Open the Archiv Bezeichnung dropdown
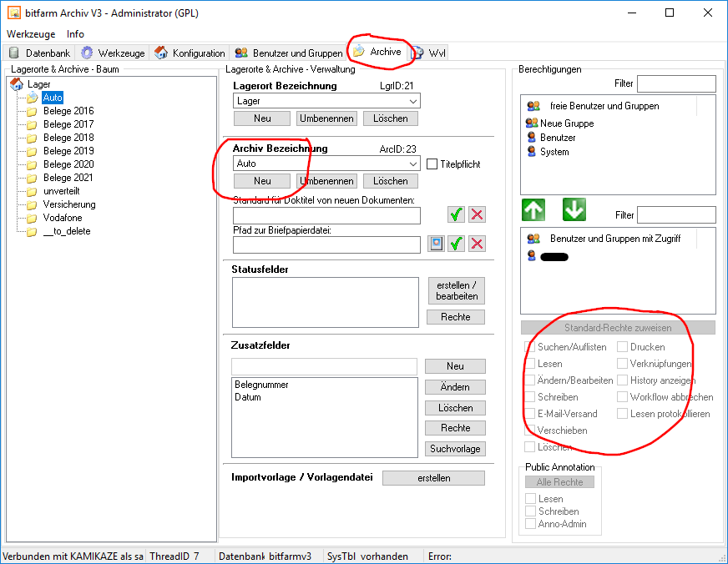The image size is (728, 564). (412, 164)
